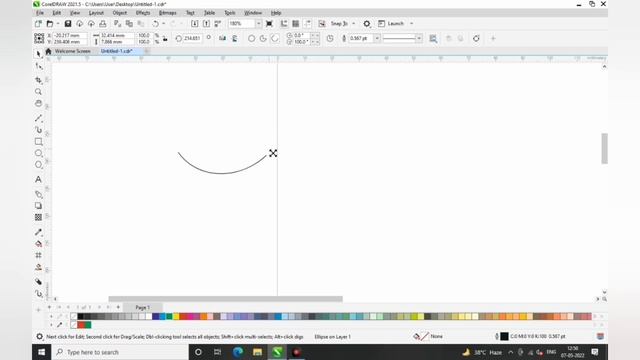Select the Zoom tool magnifier
Viewport: 640px width, 360px height.
pos(38,91)
